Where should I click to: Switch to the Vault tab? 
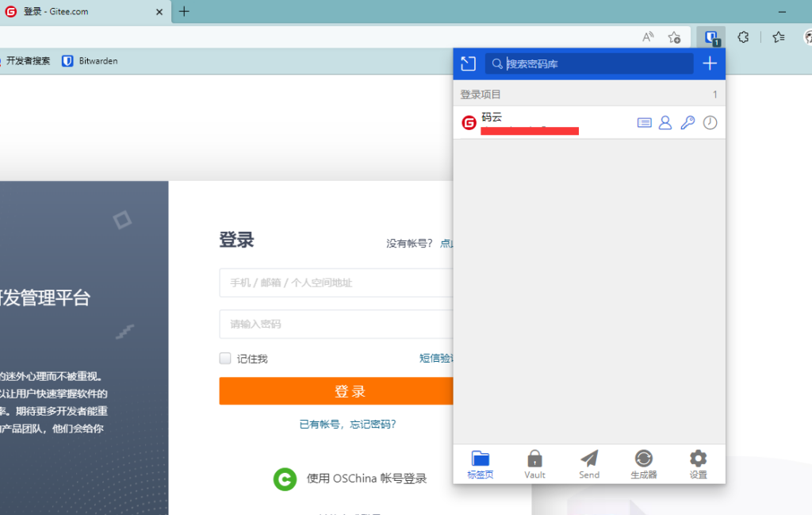(534, 464)
